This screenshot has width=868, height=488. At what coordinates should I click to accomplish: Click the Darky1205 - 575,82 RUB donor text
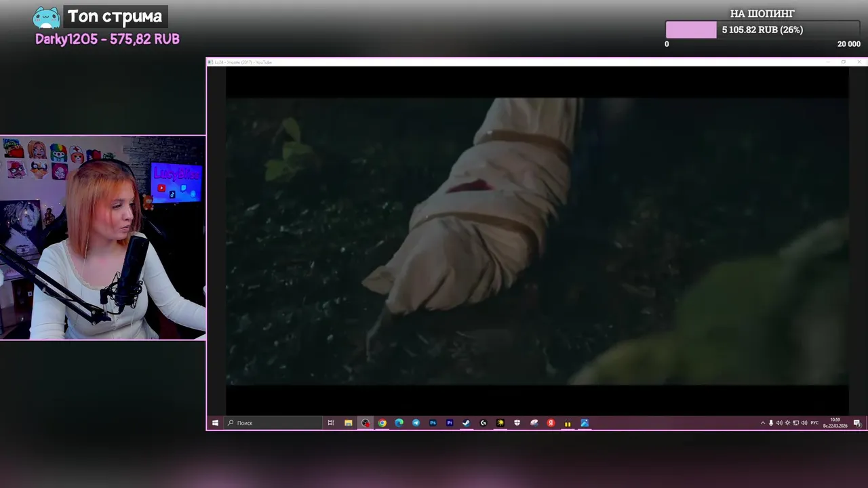[x=107, y=39]
